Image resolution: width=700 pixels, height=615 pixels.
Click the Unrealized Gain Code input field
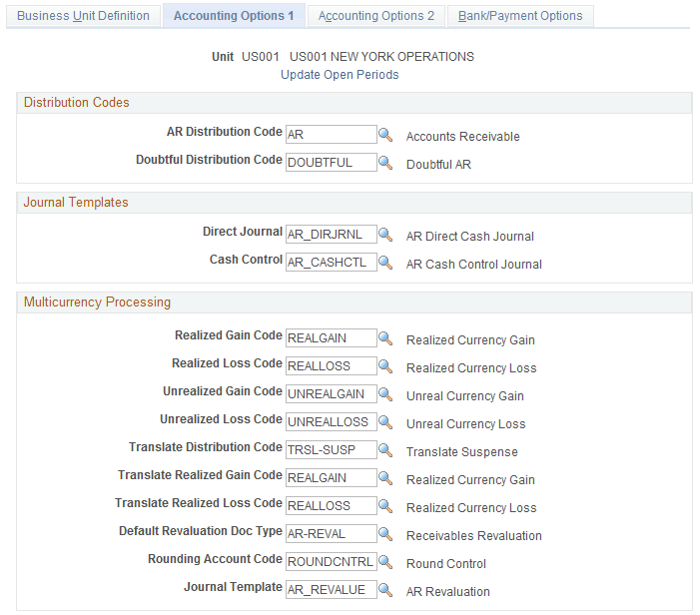[x=332, y=394]
